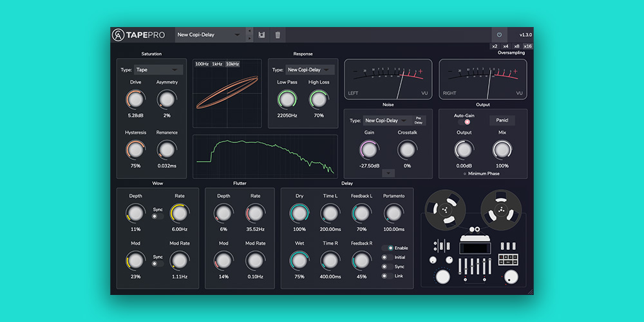Select the x16 oversampling option
Image resolution: width=644 pixels, height=322 pixels.
click(x=528, y=46)
